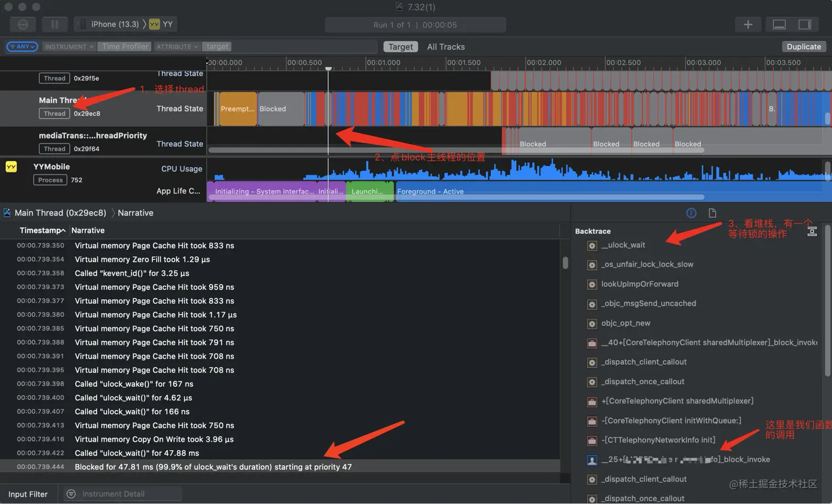Toggle the right inspector pane icon
The image size is (832, 504).
point(805,24)
